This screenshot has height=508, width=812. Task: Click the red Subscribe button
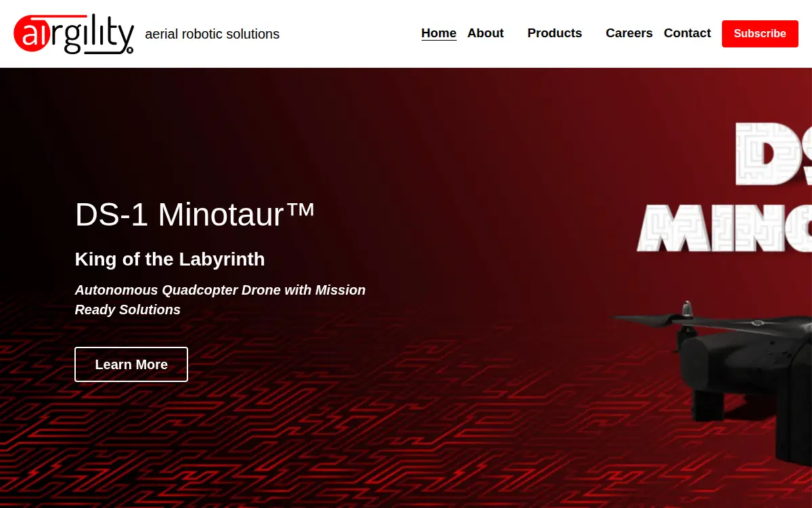coord(760,34)
